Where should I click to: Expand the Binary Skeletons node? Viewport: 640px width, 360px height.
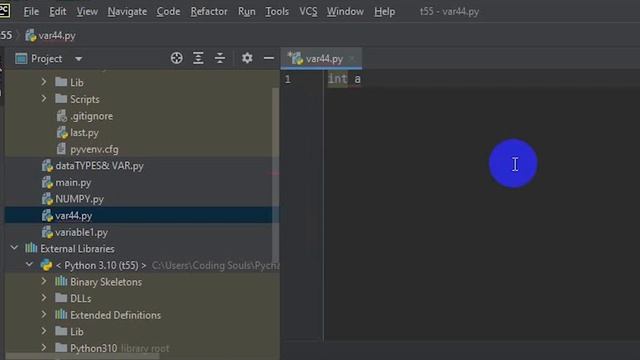(44, 282)
